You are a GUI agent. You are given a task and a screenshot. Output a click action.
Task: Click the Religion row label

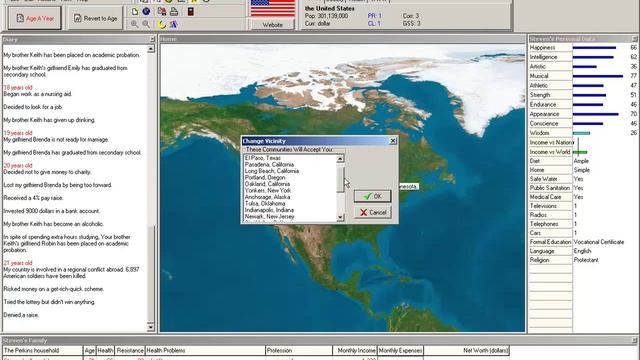(539, 260)
